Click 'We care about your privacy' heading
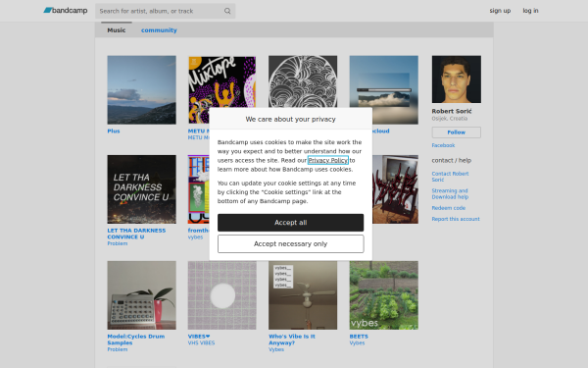This screenshot has height=368, width=588. [291, 119]
